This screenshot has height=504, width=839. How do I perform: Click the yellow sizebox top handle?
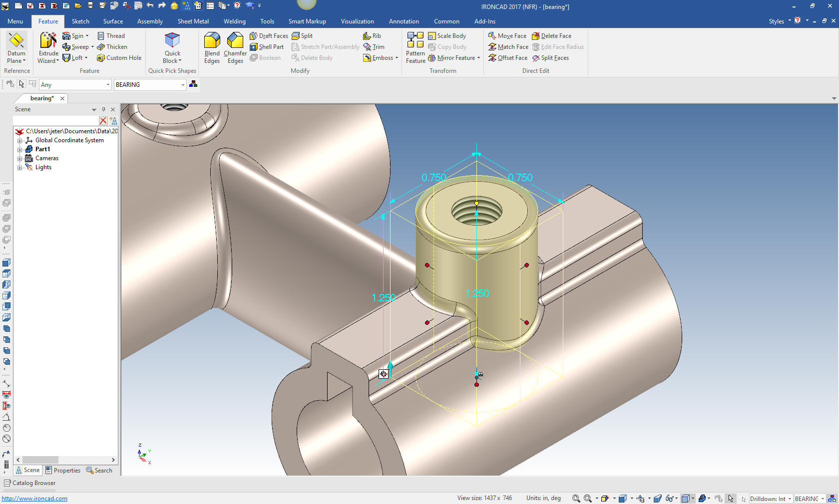tap(476, 203)
